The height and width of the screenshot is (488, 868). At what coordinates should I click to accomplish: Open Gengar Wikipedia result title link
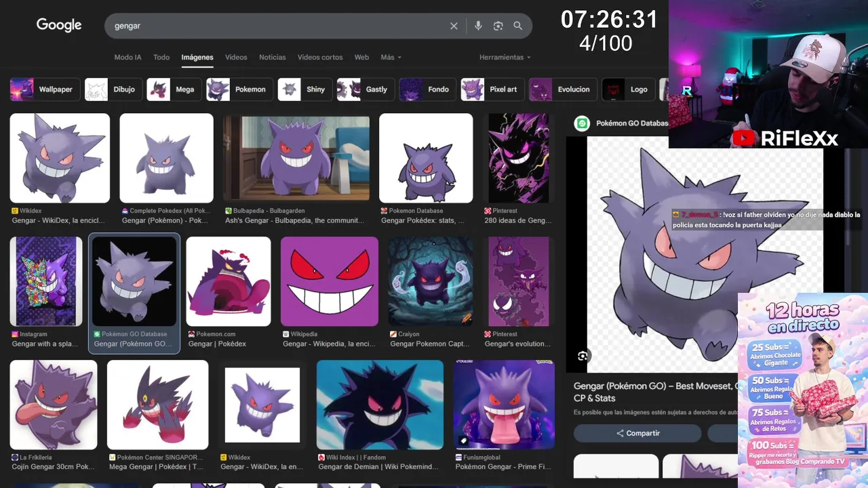pyautogui.click(x=329, y=344)
